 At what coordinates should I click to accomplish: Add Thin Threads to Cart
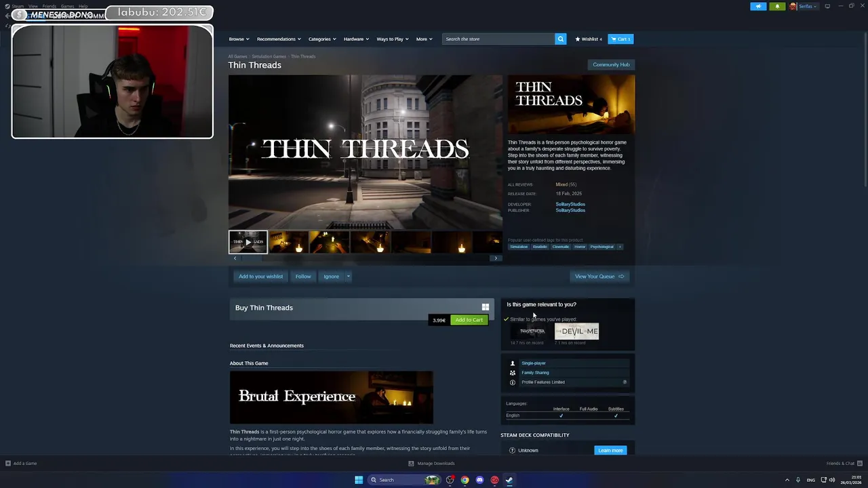pos(469,320)
